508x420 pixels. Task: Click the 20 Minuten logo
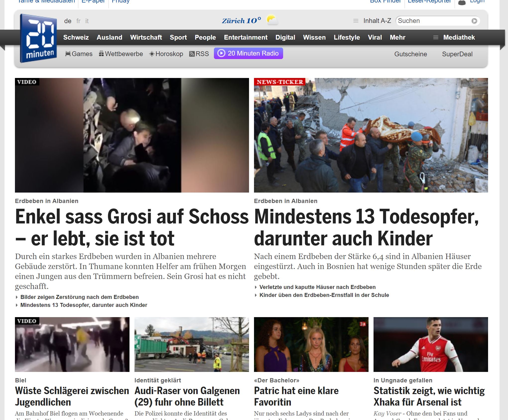click(x=39, y=38)
